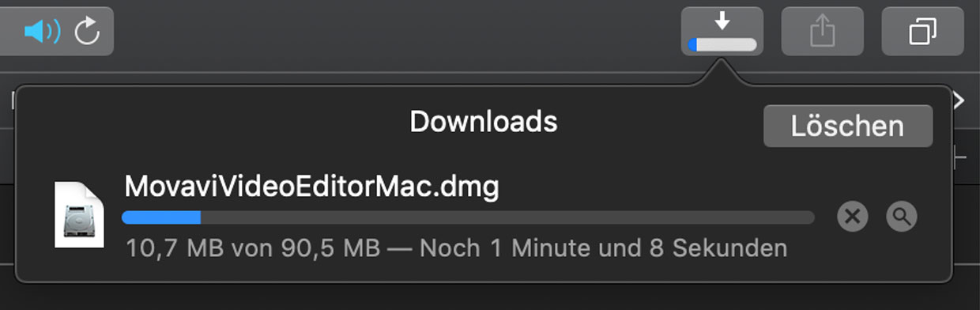The image size is (980, 310).
Task: Click the 10,7 MB von 90,5 MB status text
Action: (x=252, y=248)
